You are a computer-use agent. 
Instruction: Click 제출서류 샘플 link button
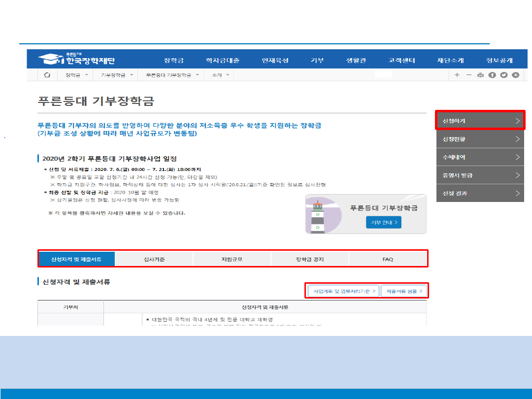coord(404,291)
